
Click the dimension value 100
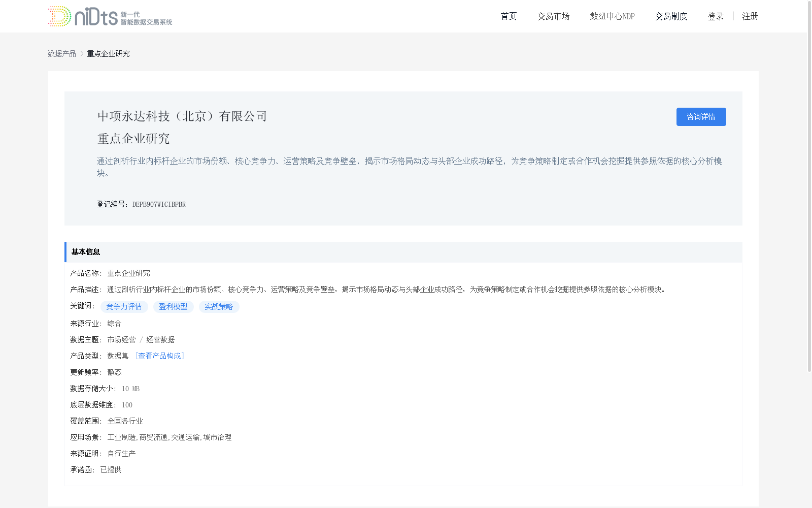click(127, 405)
